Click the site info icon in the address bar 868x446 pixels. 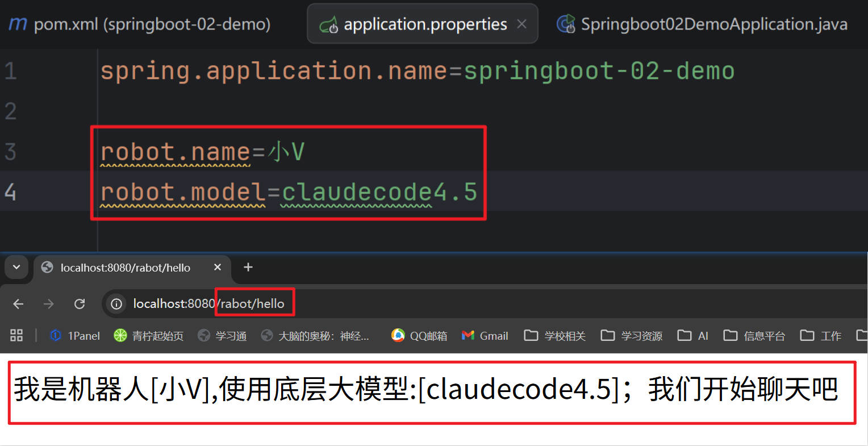[x=116, y=303]
